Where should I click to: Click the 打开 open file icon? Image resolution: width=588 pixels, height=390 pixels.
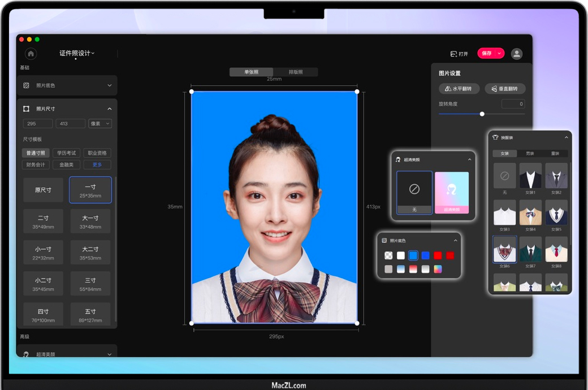[x=459, y=54]
